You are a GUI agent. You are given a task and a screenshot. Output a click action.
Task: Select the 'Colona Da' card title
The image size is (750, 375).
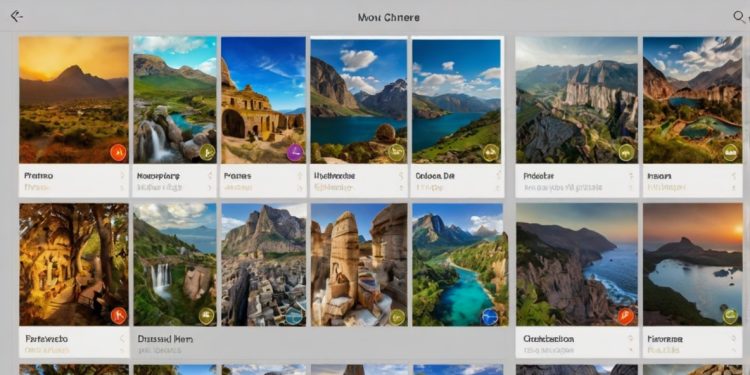(435, 176)
